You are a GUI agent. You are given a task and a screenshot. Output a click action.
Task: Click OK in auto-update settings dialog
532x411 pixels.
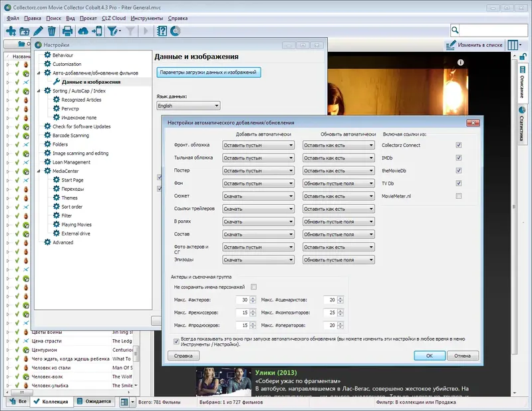click(429, 356)
